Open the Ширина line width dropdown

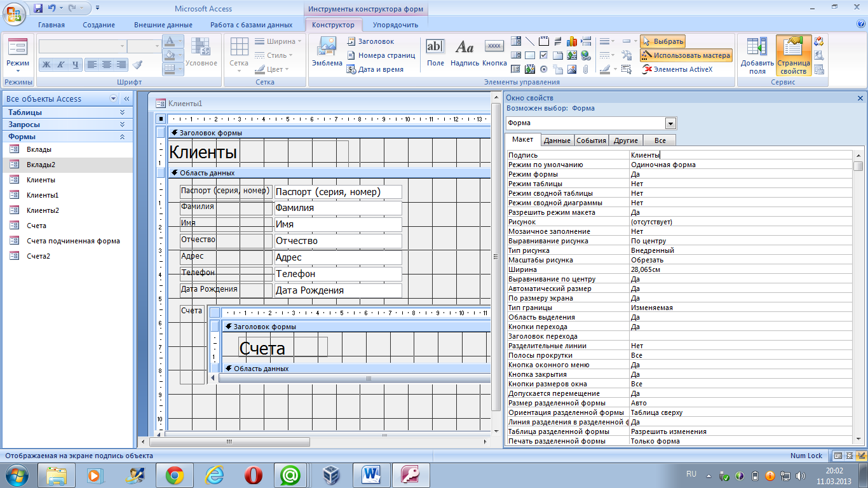(278, 41)
